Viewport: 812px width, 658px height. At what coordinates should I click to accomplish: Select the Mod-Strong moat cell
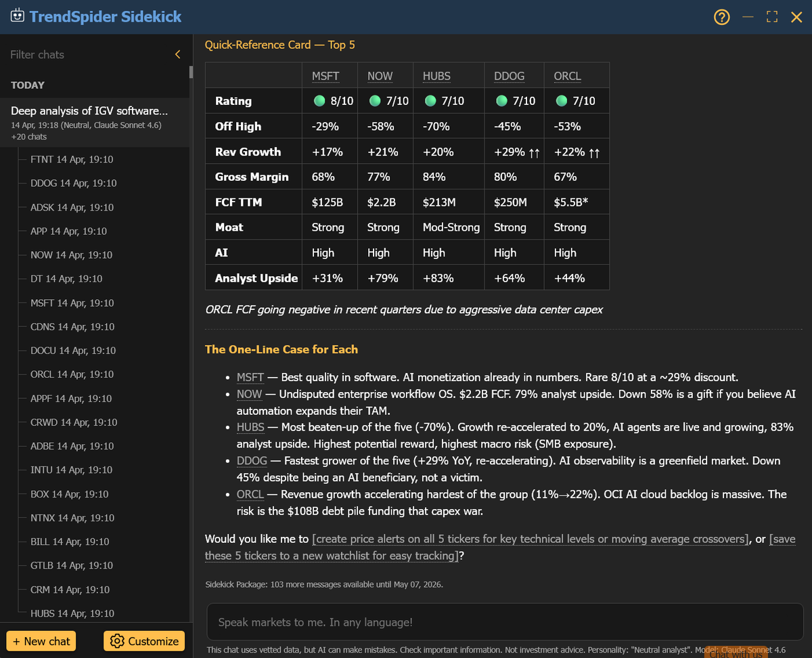(448, 227)
